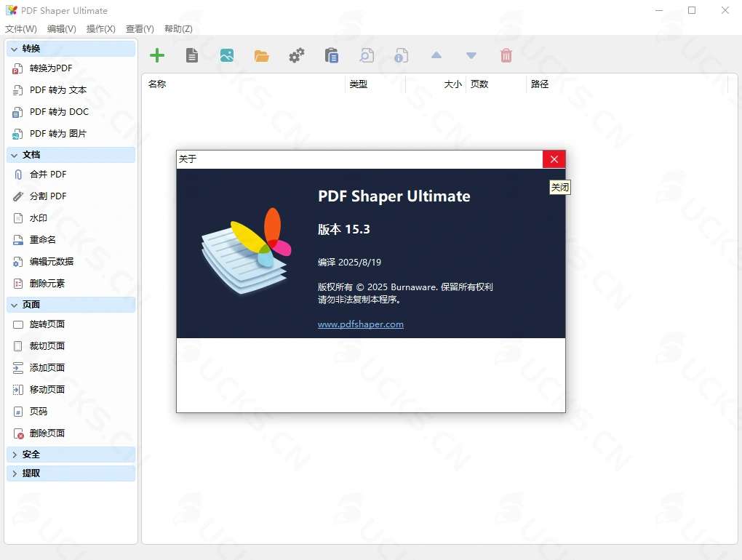Visit the www.pdfshaper.com link
This screenshot has width=742, height=560.
(x=361, y=324)
